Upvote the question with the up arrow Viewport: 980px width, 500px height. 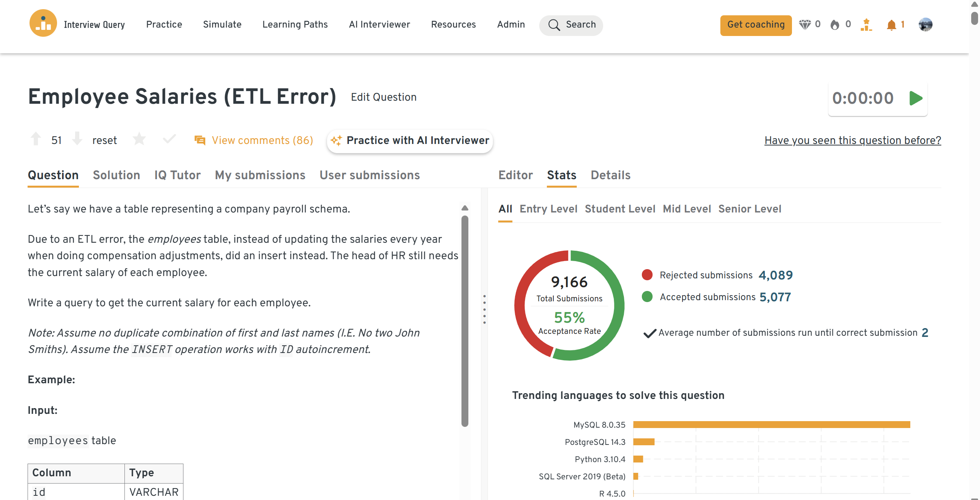36,139
